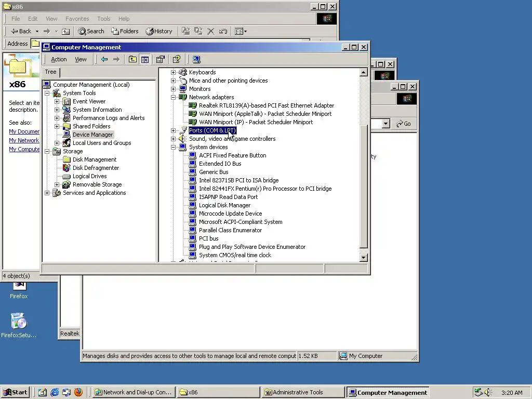532x399 pixels.
Task: Select Disk Management in tree
Action: tap(95, 159)
